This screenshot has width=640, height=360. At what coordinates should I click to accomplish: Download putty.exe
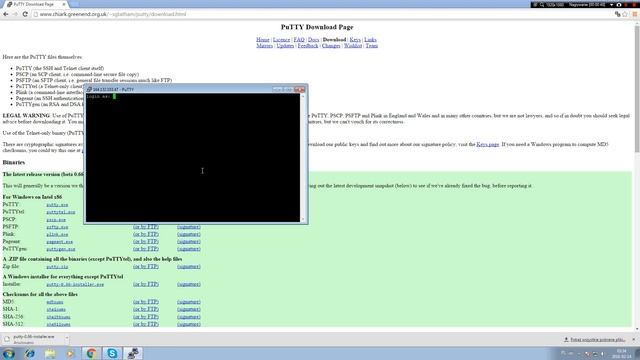click(x=57, y=205)
